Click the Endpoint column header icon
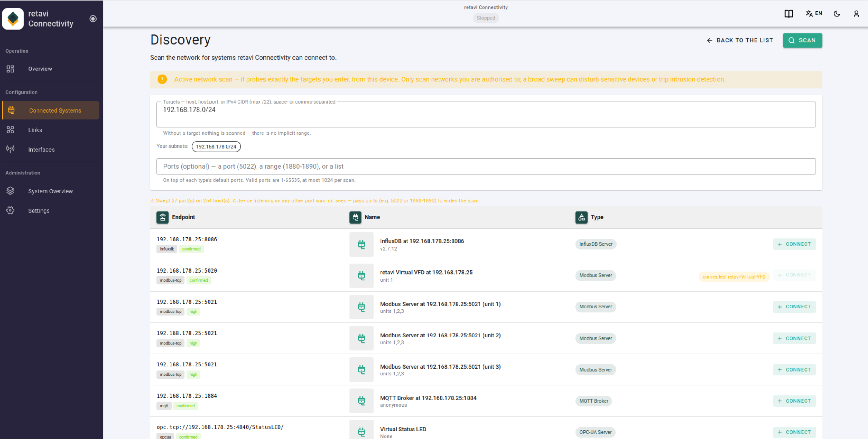The image size is (868, 441). coord(162,218)
